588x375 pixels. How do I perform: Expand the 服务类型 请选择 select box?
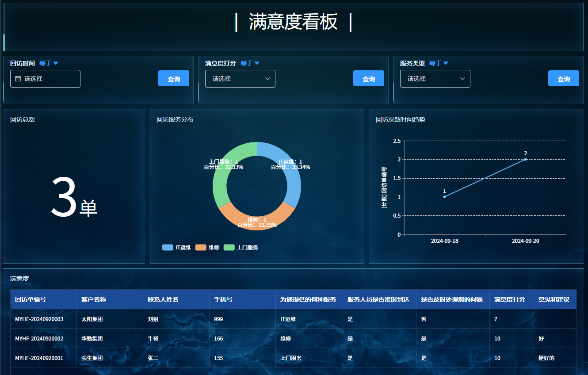435,79
